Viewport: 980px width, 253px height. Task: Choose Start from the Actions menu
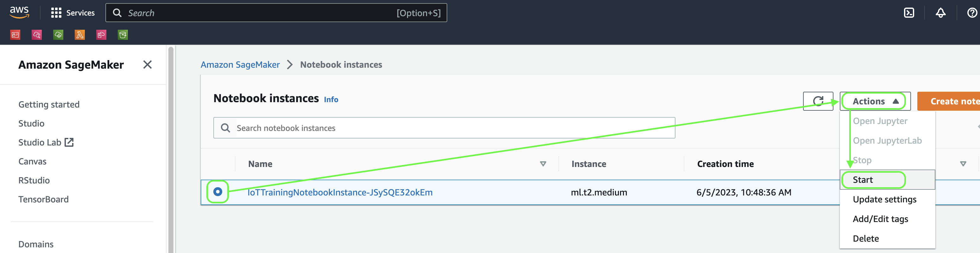tap(887, 180)
